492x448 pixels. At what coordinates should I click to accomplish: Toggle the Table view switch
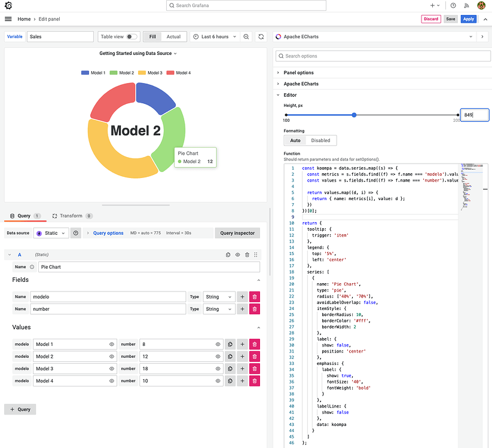click(x=131, y=36)
